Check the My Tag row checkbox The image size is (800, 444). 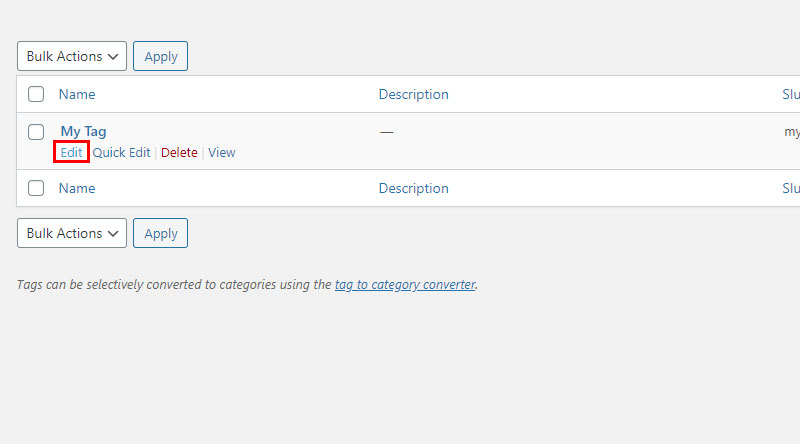click(x=36, y=132)
